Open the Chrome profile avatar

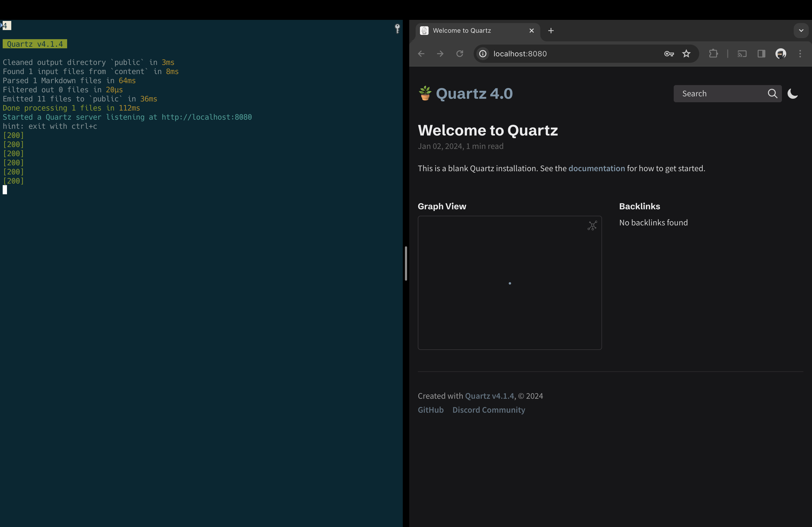tap(781, 53)
